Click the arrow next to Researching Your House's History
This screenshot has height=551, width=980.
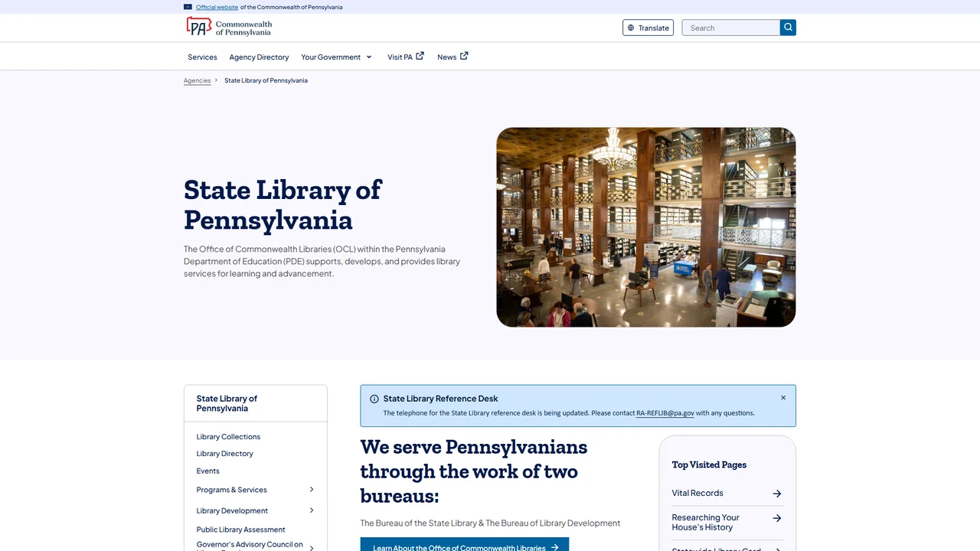click(777, 518)
